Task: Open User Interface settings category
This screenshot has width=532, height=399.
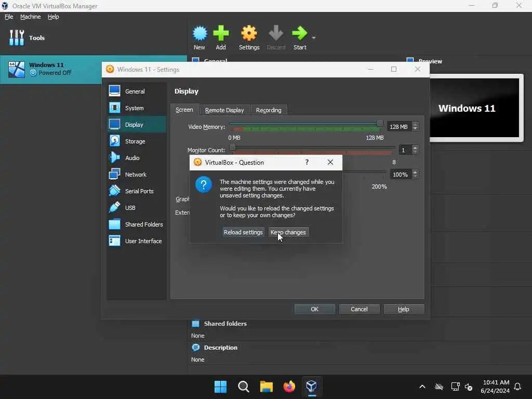Action: coord(137,241)
